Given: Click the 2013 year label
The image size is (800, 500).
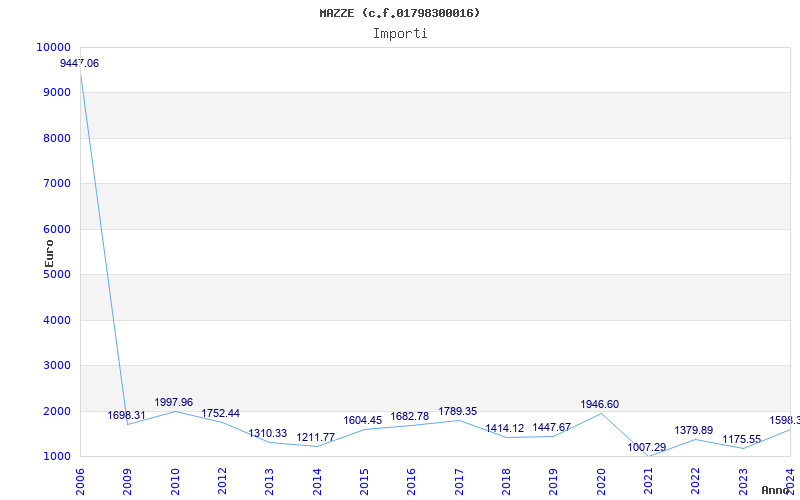Looking at the screenshot, I should (269, 481).
